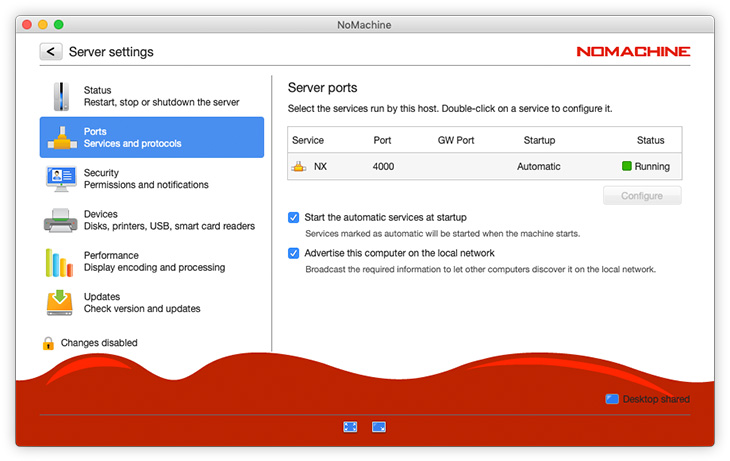Click the Status server icon in sidebar
This screenshot has width=730, height=461.
[61, 97]
